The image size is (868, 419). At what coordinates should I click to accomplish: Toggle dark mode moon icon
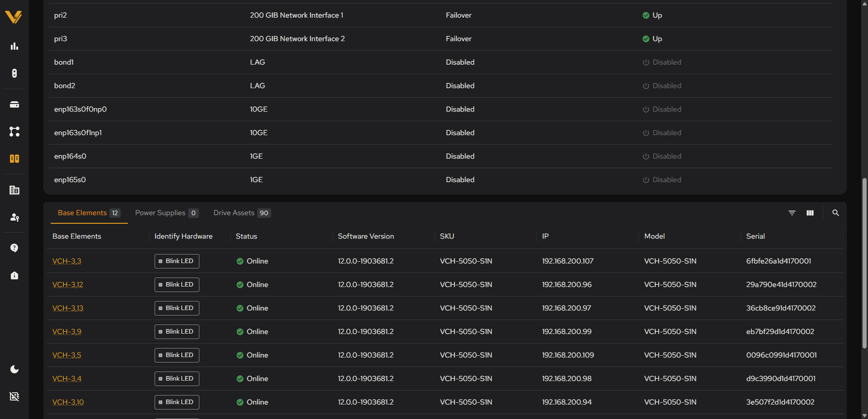tap(14, 369)
